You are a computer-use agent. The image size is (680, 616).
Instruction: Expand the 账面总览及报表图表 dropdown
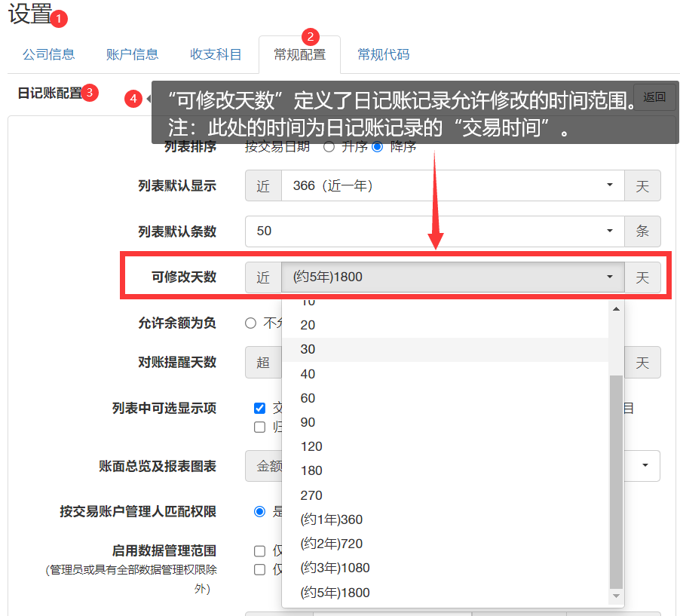point(645,466)
